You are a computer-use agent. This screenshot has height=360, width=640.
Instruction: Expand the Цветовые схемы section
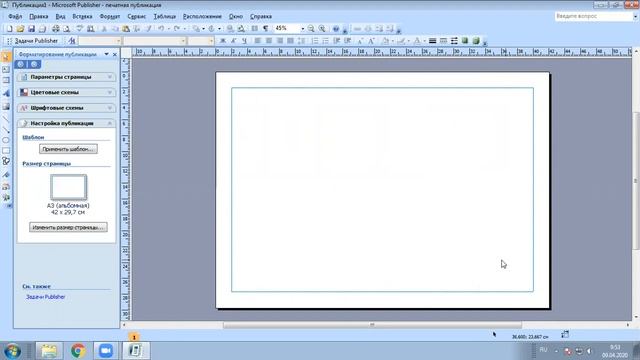66,93
